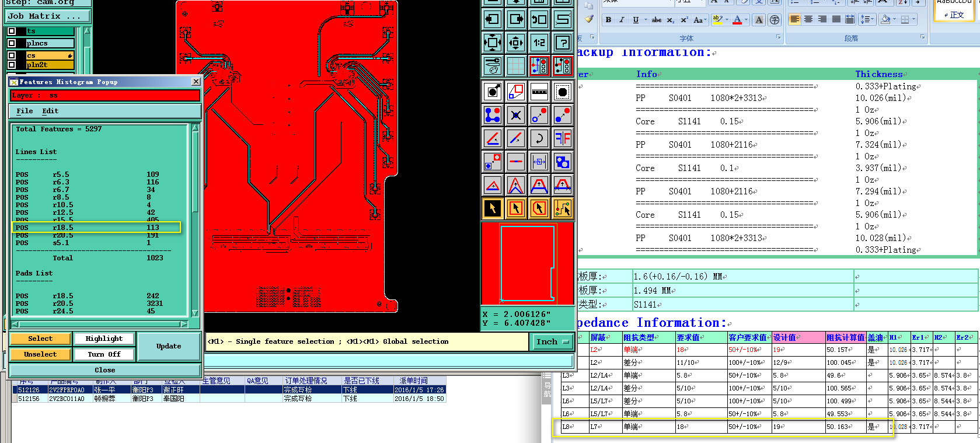Screen dimensions: 980x443
Task: Click the dimension width icon
Action: point(539,162)
